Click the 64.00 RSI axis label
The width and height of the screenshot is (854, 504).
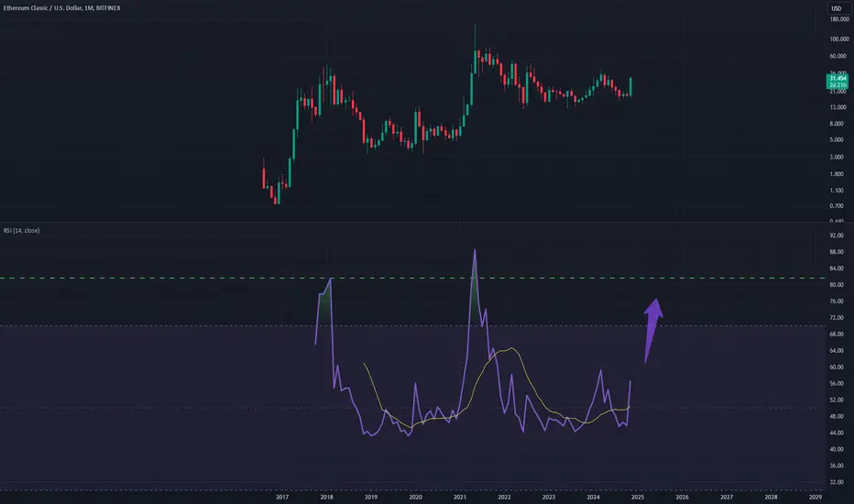(836, 351)
